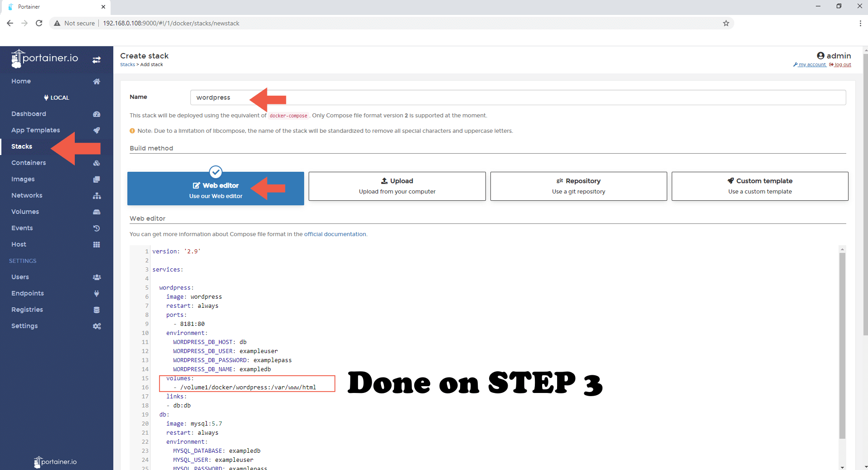Open Dashboard from the sidebar icon
The image size is (868, 470).
click(x=97, y=114)
